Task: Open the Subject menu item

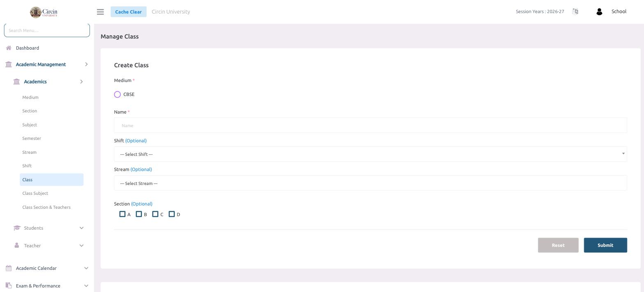Action: click(30, 125)
